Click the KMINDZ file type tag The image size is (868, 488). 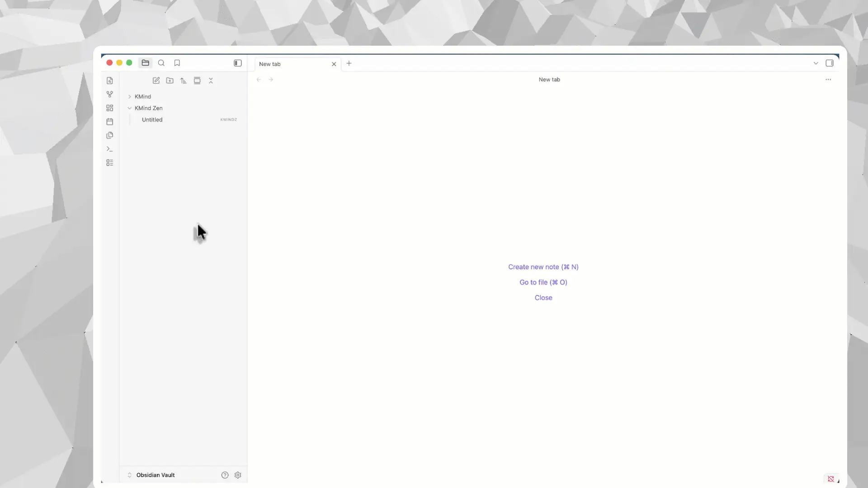(x=229, y=120)
